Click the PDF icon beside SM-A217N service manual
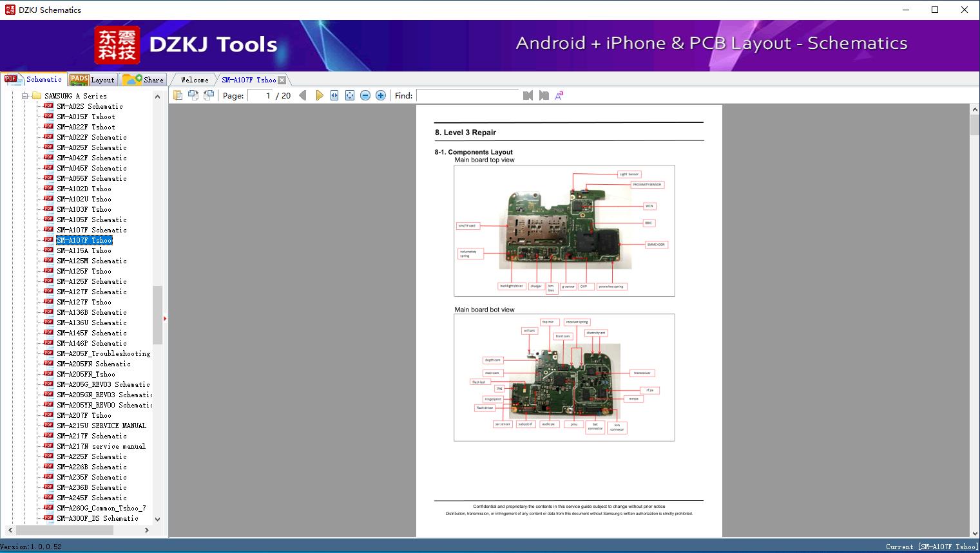The height and width of the screenshot is (553, 980). (x=48, y=445)
